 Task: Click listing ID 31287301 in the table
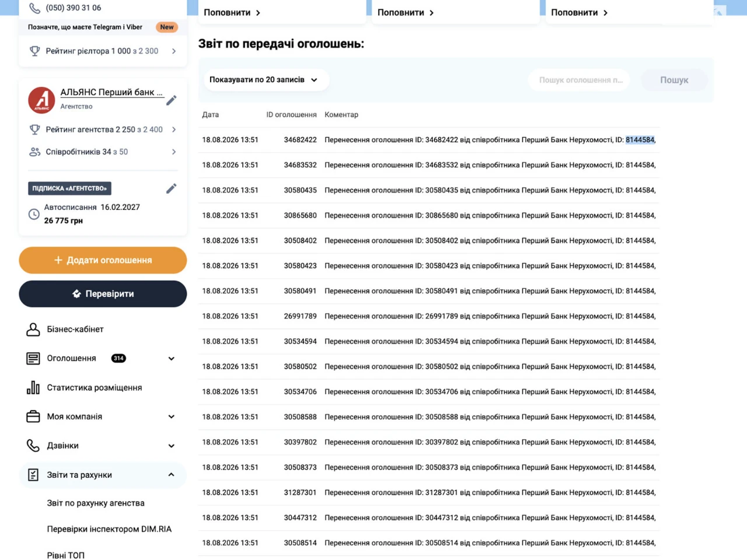300,492
